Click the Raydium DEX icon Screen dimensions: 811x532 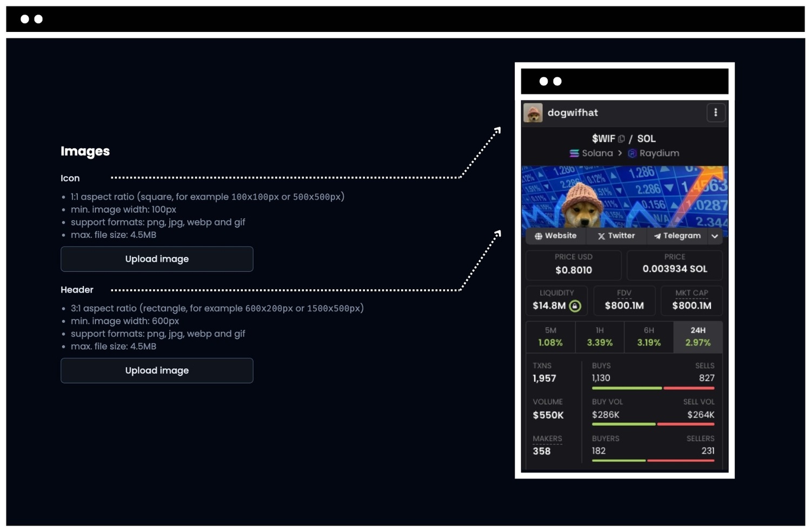pyautogui.click(x=632, y=154)
